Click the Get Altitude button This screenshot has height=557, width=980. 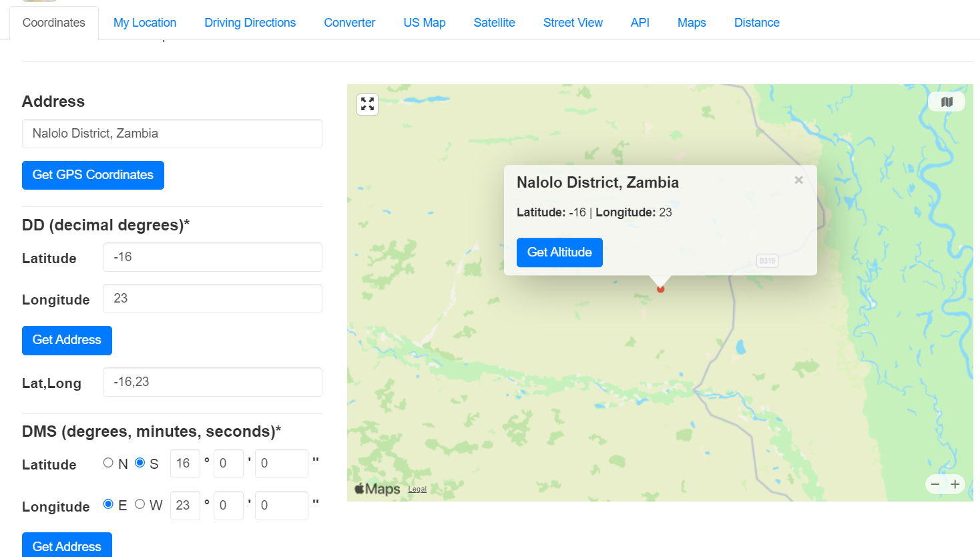pyautogui.click(x=559, y=252)
